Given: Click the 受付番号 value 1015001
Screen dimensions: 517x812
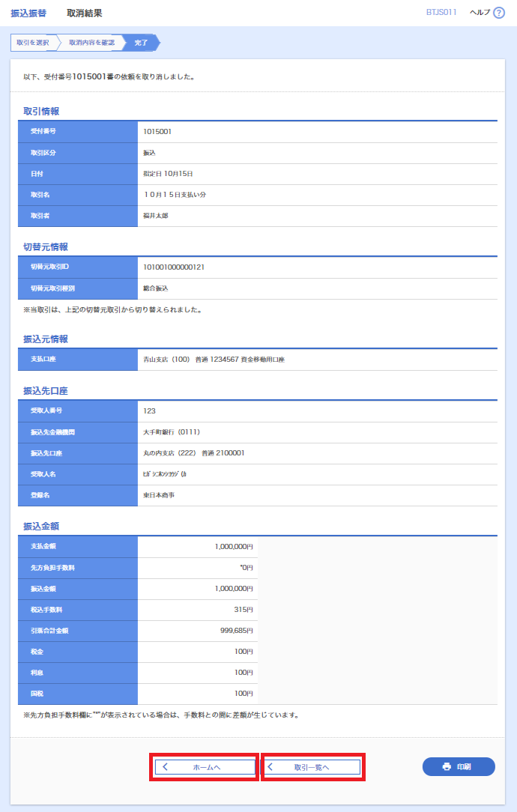Looking at the screenshot, I should coord(157,132).
